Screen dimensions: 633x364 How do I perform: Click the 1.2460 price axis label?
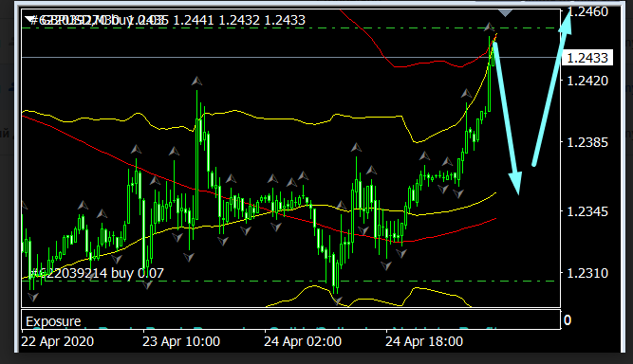[x=587, y=11]
